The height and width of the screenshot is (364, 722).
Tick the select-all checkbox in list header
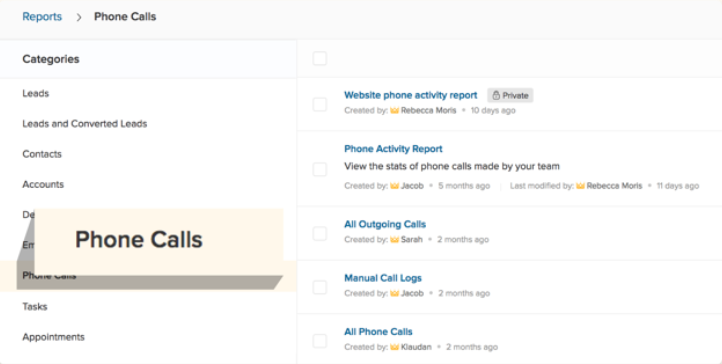pyautogui.click(x=320, y=58)
